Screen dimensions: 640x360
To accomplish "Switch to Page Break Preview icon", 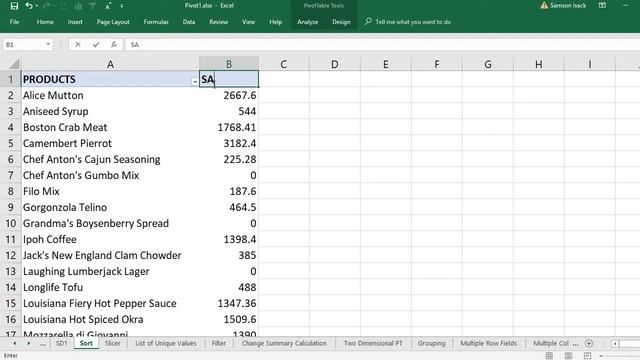I will tap(587, 356).
